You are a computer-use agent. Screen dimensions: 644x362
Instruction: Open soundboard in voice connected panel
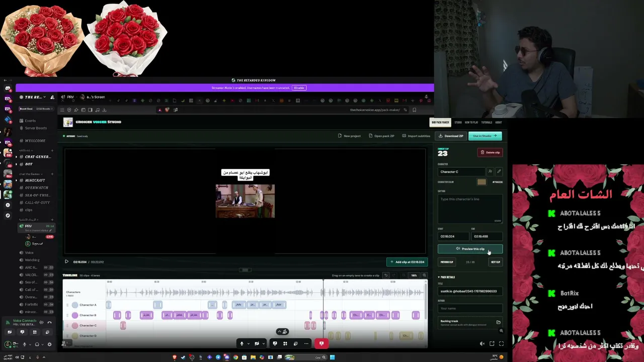tap(47, 332)
